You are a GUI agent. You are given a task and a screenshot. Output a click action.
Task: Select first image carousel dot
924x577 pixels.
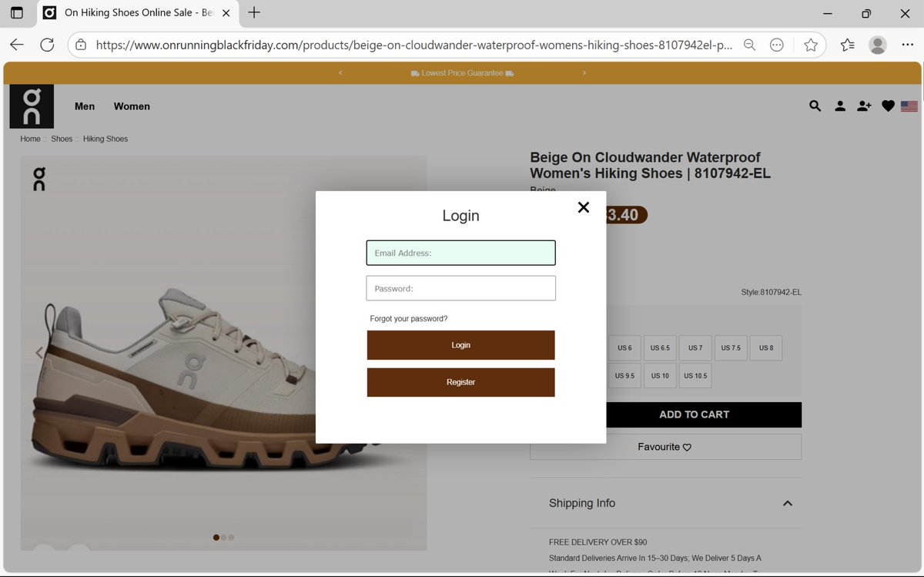(x=216, y=538)
